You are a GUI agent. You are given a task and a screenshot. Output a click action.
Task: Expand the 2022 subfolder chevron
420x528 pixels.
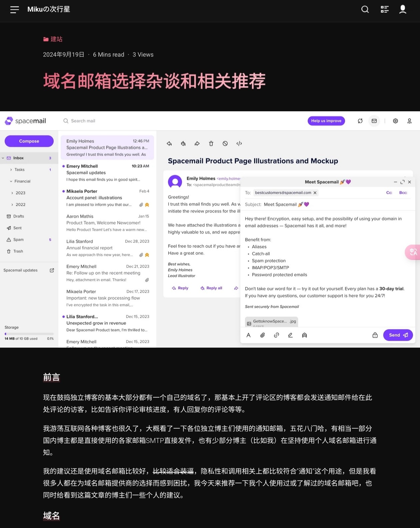(x=12, y=205)
